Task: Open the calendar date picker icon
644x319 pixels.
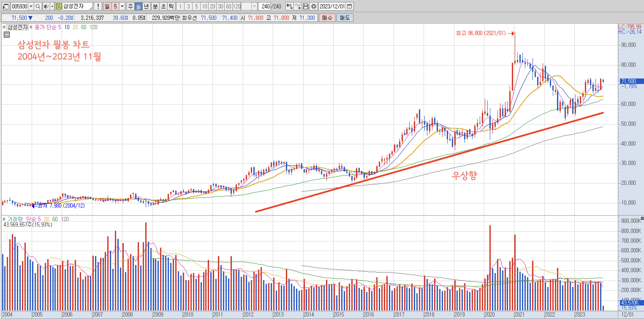Action: (350, 7)
